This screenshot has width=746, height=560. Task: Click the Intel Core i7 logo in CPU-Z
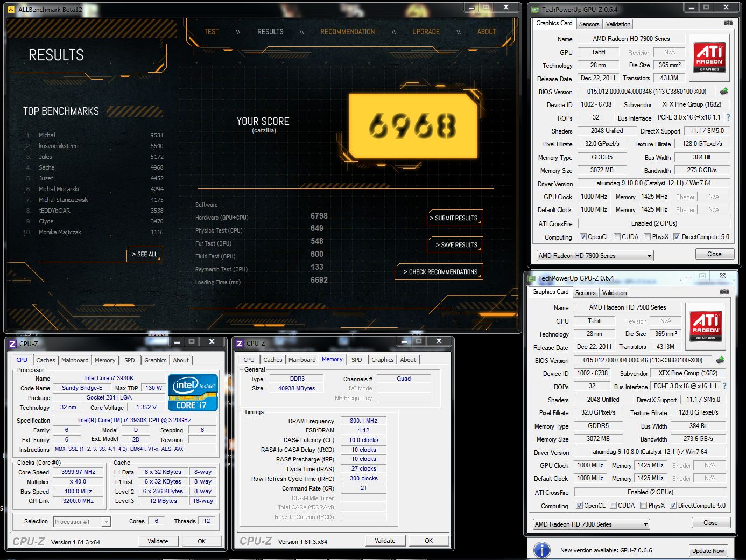click(x=193, y=393)
